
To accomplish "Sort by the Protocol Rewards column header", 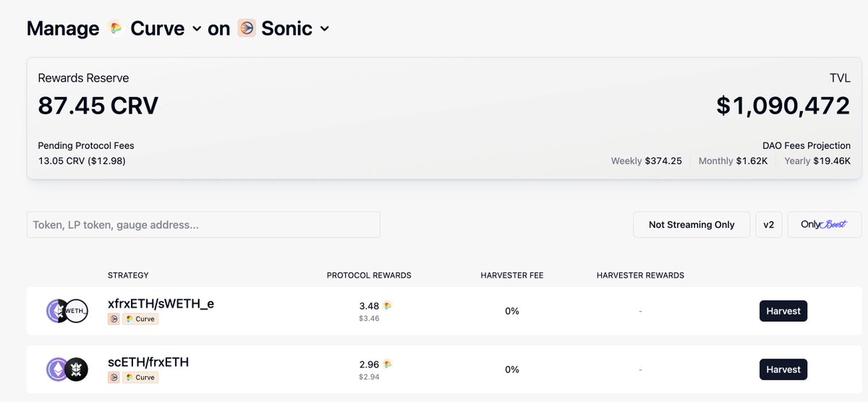I will tap(369, 275).
